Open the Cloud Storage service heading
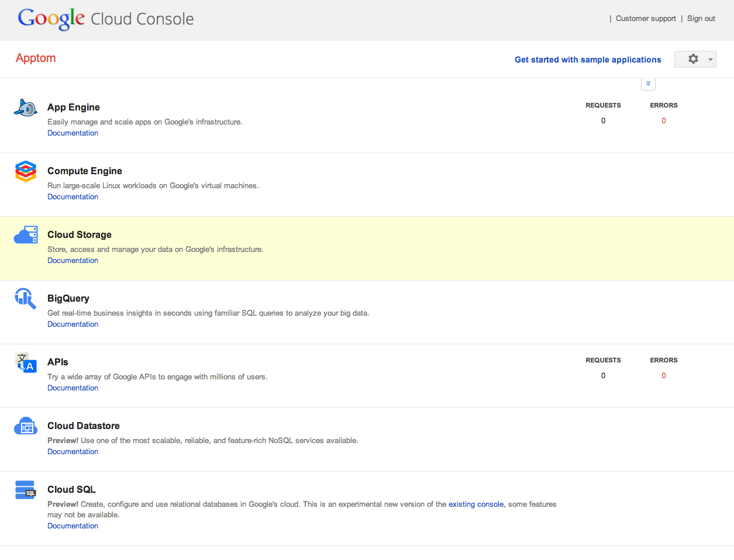The height and width of the screenshot is (560, 734). tap(80, 234)
